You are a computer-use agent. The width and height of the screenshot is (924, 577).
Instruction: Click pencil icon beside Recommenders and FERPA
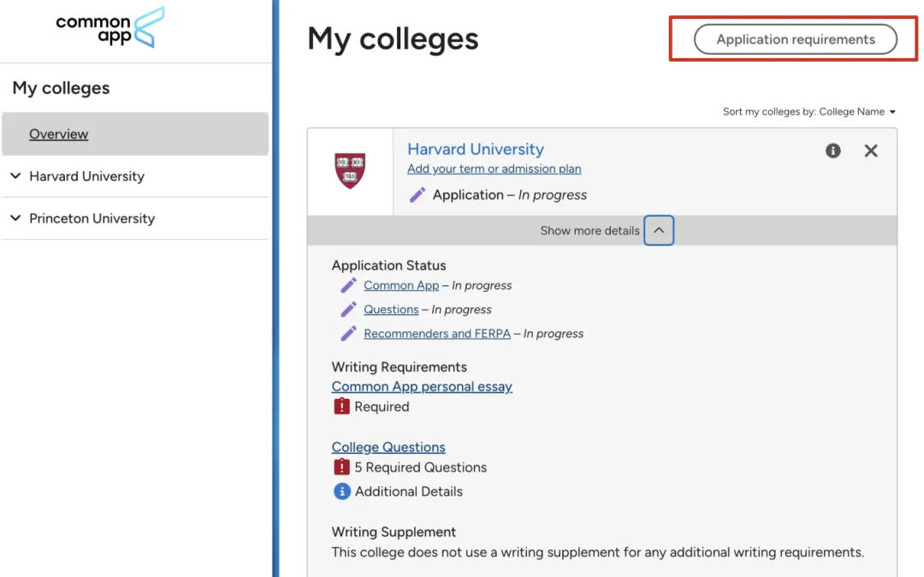pos(348,334)
